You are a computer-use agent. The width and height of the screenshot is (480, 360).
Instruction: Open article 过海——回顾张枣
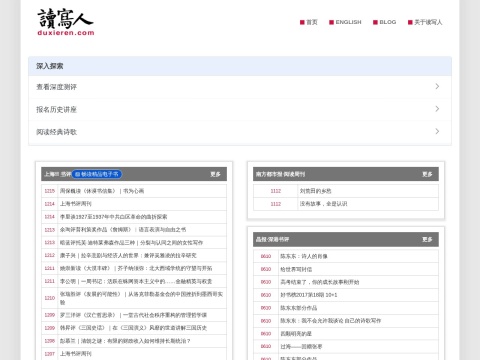301,347
